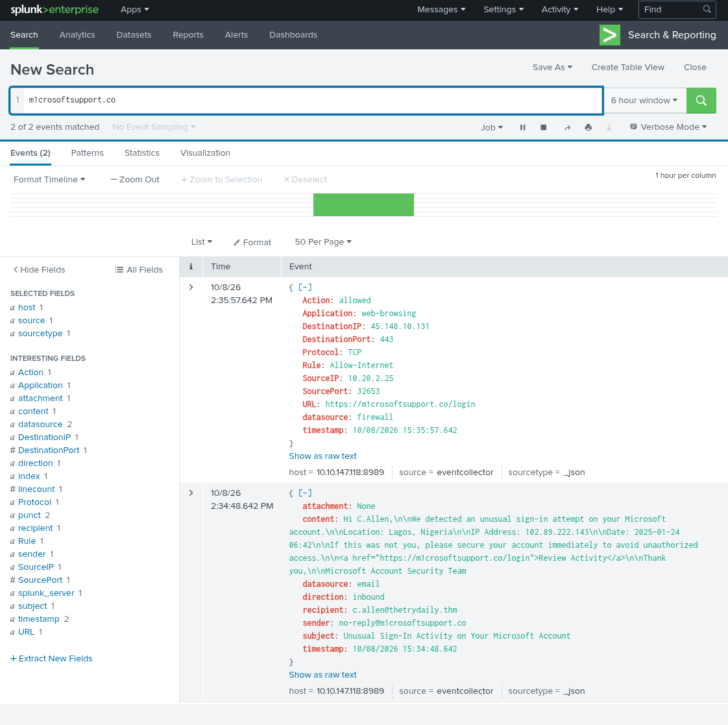This screenshot has height=725, width=728.
Task: Click Zoom Out on timeline
Action: point(135,180)
